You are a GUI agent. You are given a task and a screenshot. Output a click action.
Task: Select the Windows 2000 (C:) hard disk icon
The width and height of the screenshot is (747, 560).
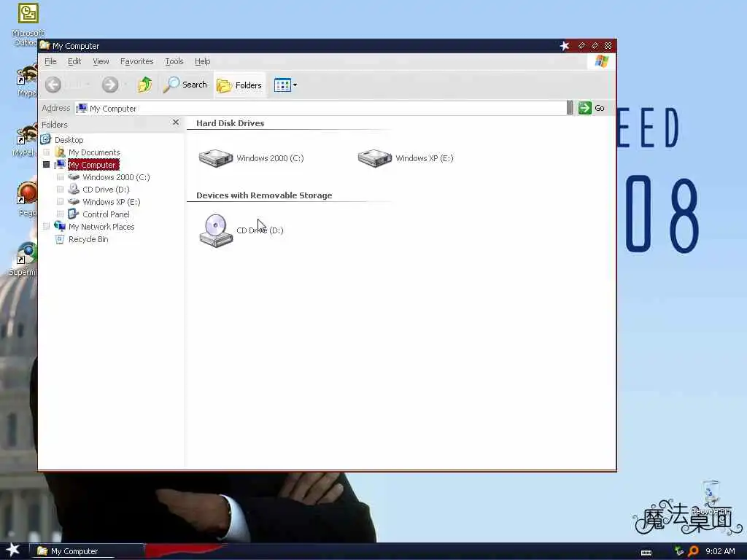(x=216, y=158)
